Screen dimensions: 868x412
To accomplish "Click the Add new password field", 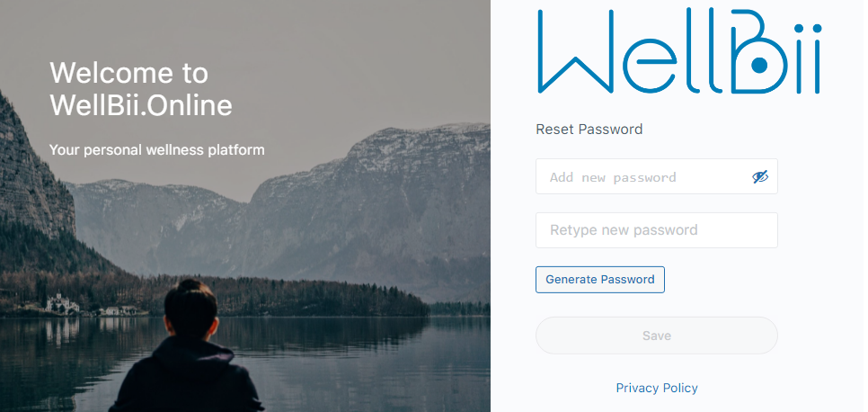I will tap(657, 176).
